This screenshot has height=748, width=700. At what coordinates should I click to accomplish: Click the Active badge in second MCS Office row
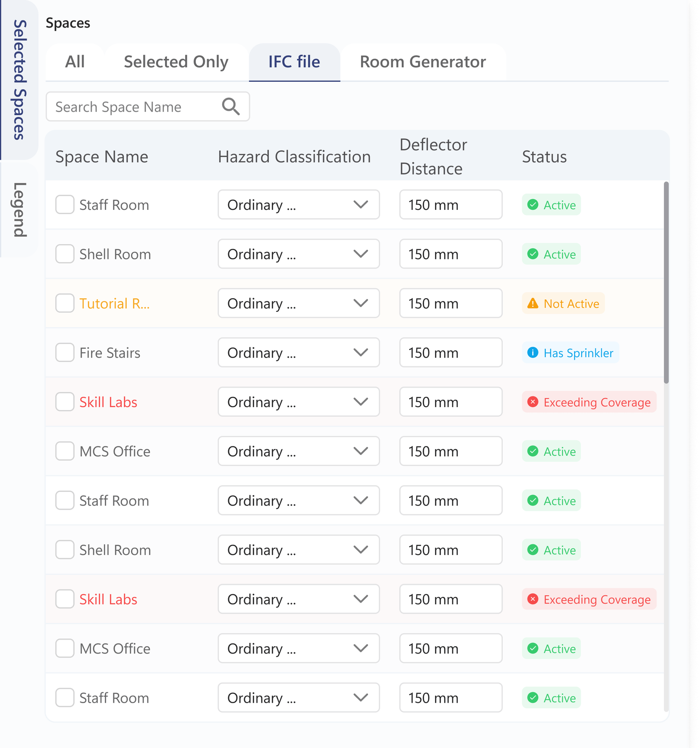(x=551, y=648)
